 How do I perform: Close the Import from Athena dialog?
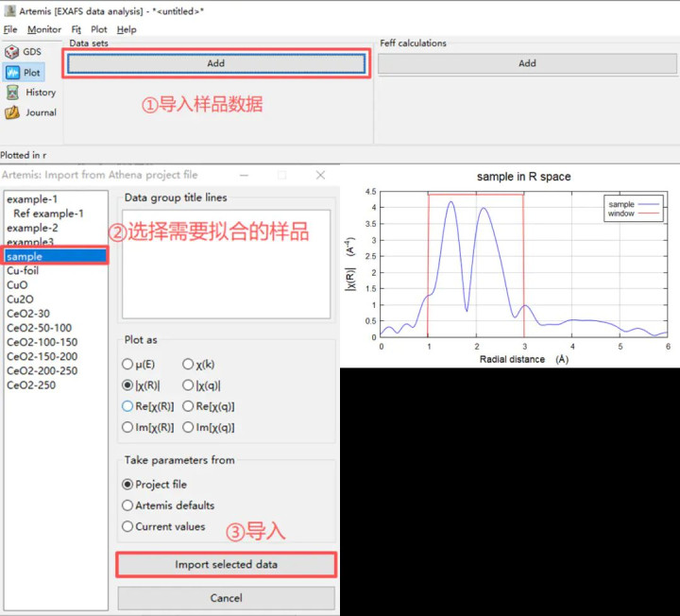point(320,175)
